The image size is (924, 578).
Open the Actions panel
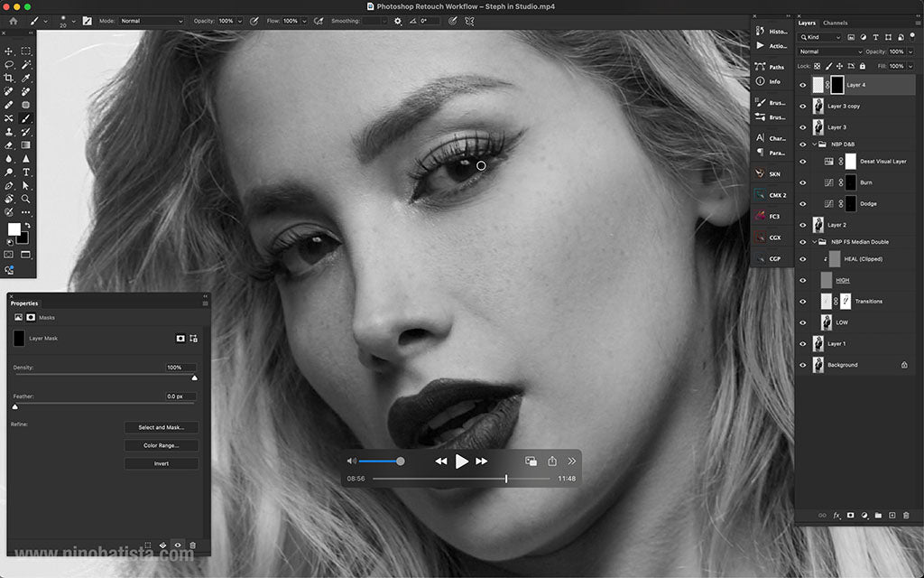tap(773, 45)
